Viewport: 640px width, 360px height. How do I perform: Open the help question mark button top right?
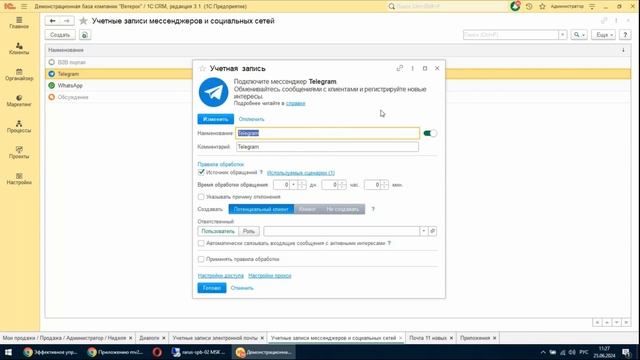tap(625, 35)
